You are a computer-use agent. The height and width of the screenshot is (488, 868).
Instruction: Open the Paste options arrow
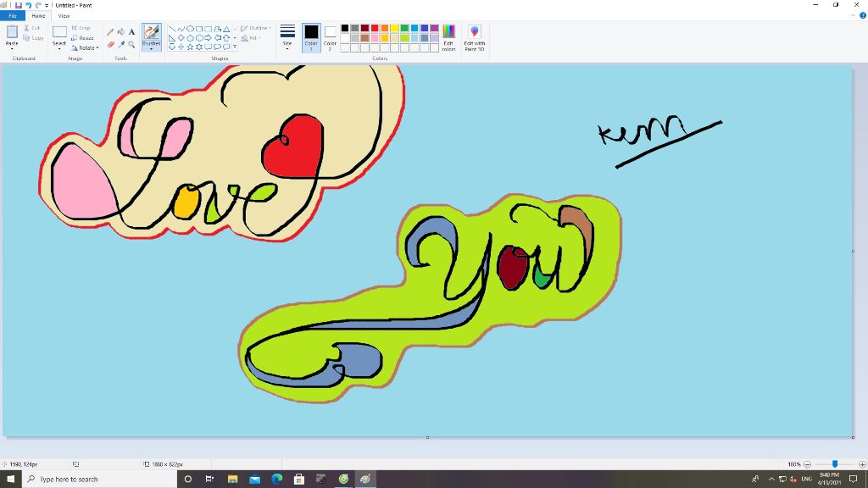tap(12, 48)
